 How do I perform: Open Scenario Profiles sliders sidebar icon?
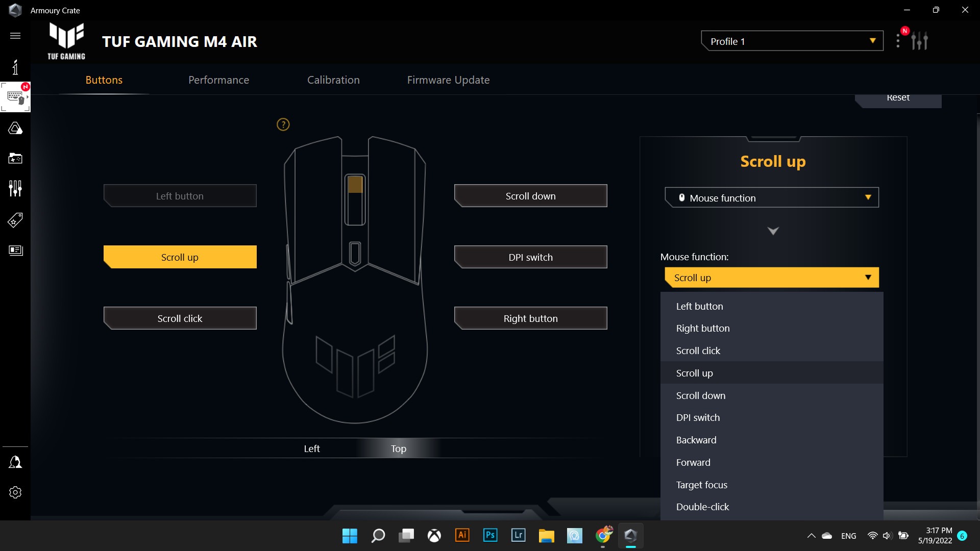(x=15, y=189)
